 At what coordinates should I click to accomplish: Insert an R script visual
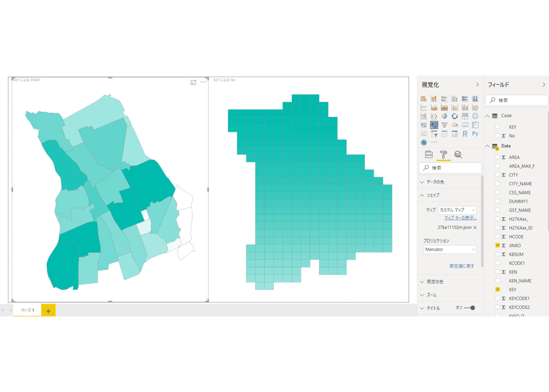pos(465,134)
